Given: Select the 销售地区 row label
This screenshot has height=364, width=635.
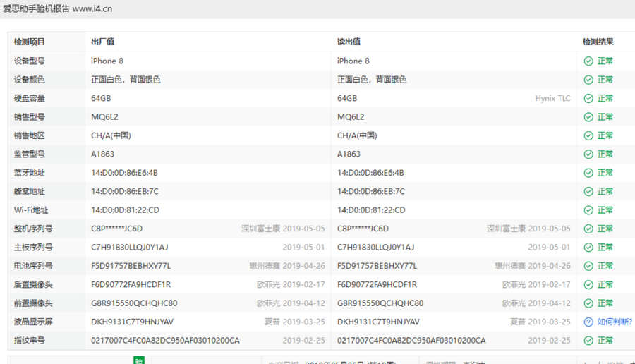Looking at the screenshot, I should (30, 135).
